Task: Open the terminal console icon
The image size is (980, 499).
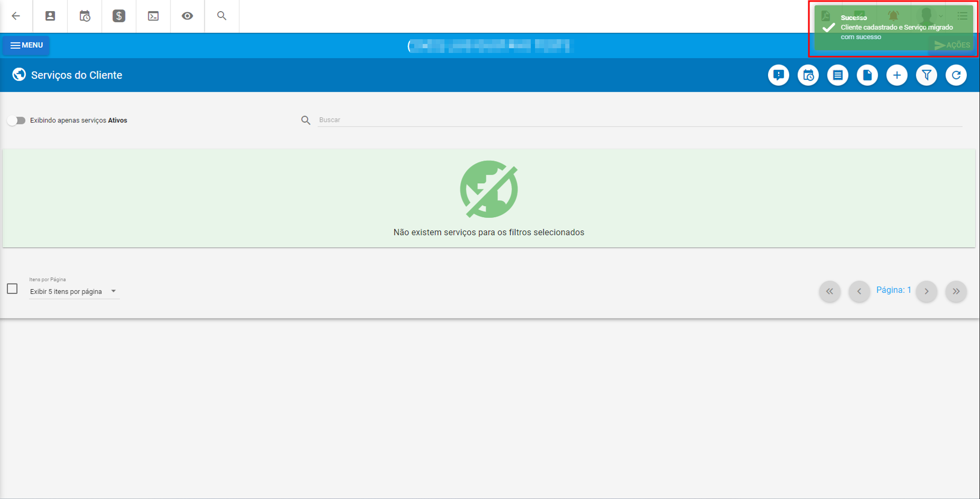Action: tap(153, 16)
